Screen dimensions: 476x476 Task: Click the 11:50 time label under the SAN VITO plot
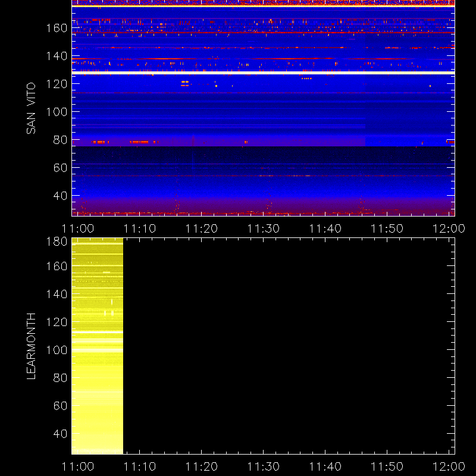pyautogui.click(x=387, y=228)
